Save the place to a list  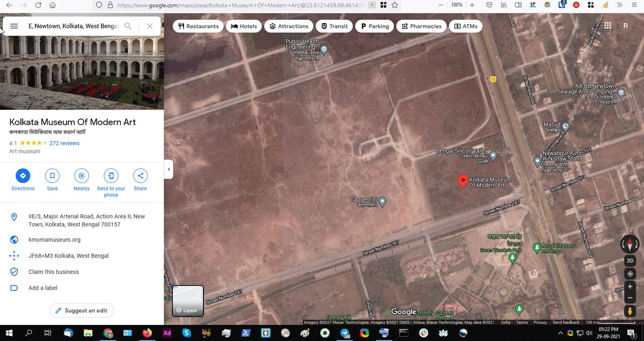pos(52,180)
